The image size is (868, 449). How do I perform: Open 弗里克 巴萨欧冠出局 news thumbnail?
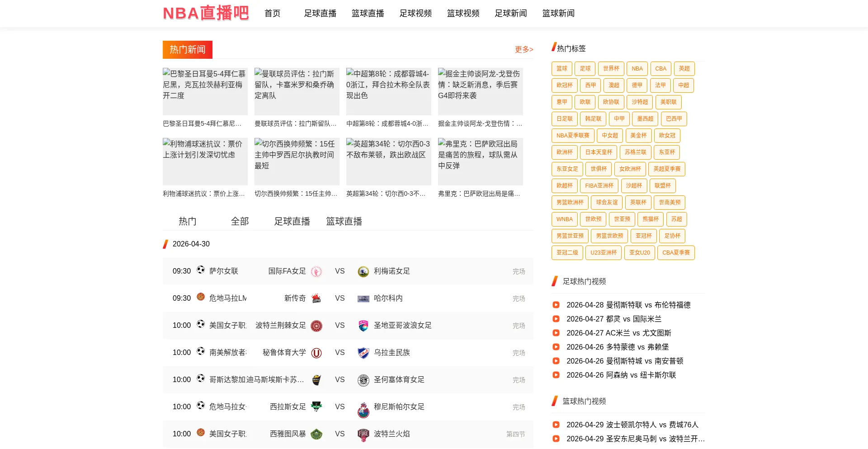click(481, 161)
